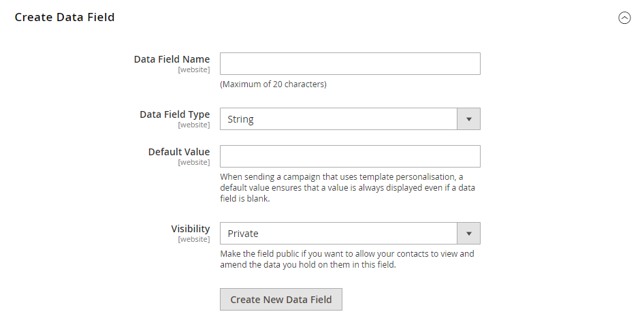Click the website scope tag under Visibility
Image resolution: width=644 pixels, height=331 pixels.
[x=194, y=239]
